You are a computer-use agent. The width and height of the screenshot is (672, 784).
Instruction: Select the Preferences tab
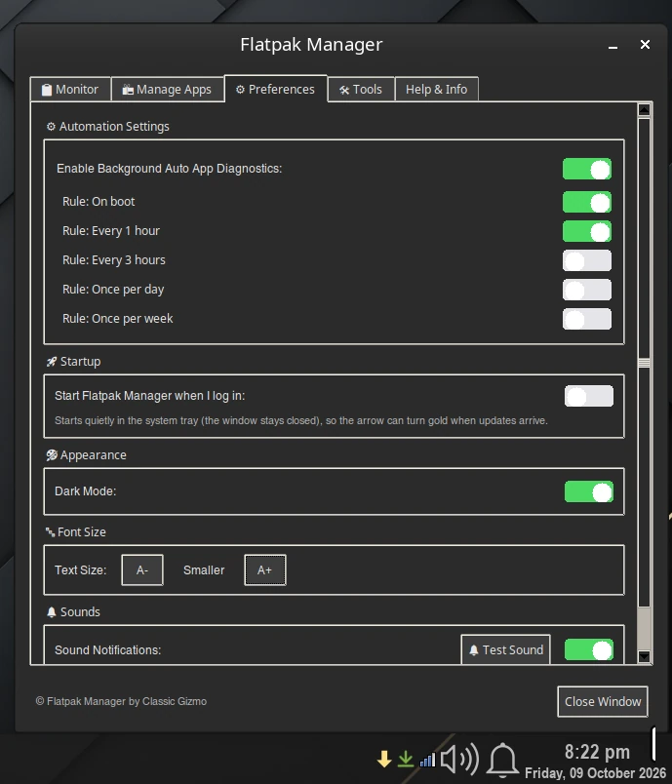pyautogui.click(x=276, y=89)
